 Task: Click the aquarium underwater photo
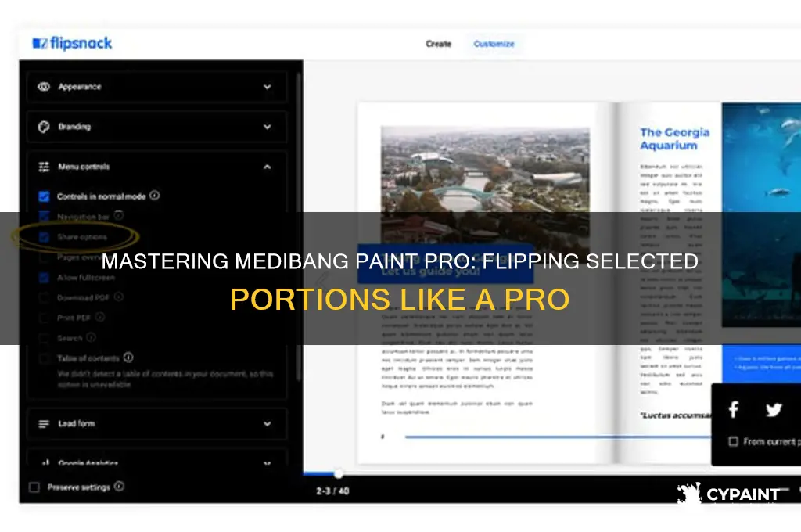[761, 214]
